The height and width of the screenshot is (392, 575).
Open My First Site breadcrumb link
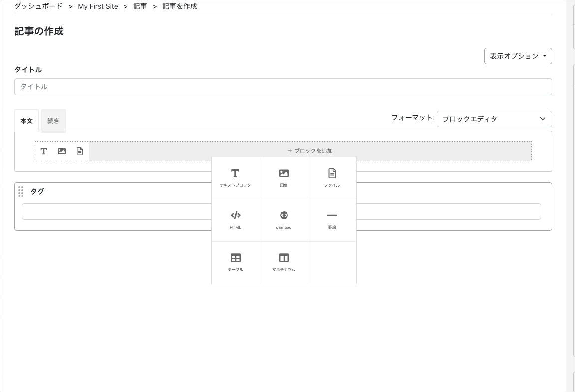98,6
